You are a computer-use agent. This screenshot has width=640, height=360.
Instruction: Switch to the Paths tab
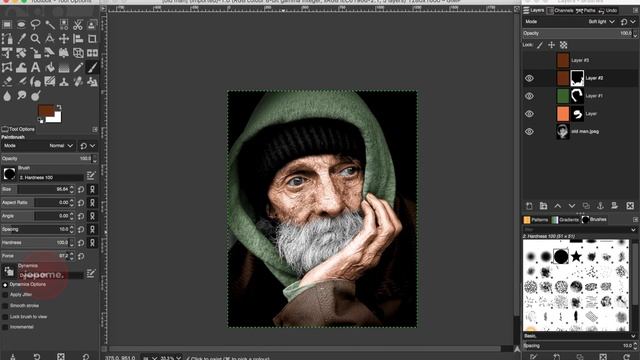(585, 11)
